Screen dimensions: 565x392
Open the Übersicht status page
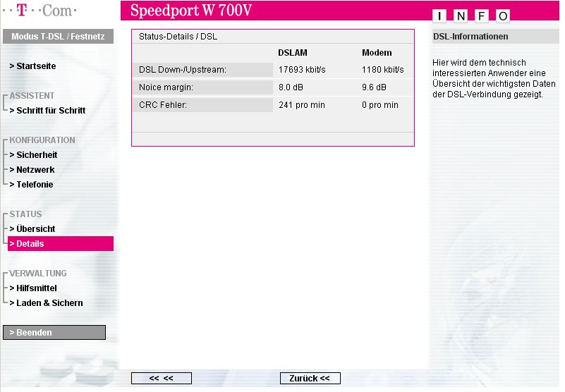(x=32, y=228)
